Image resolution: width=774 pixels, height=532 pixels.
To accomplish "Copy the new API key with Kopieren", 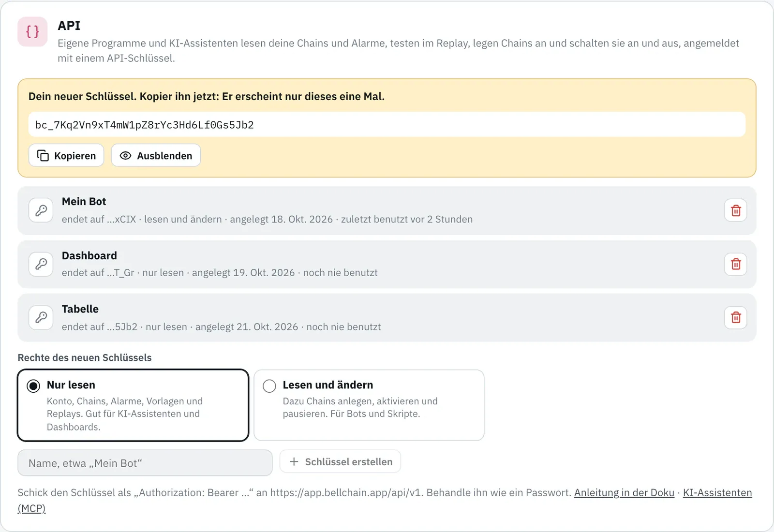I will pyautogui.click(x=66, y=155).
